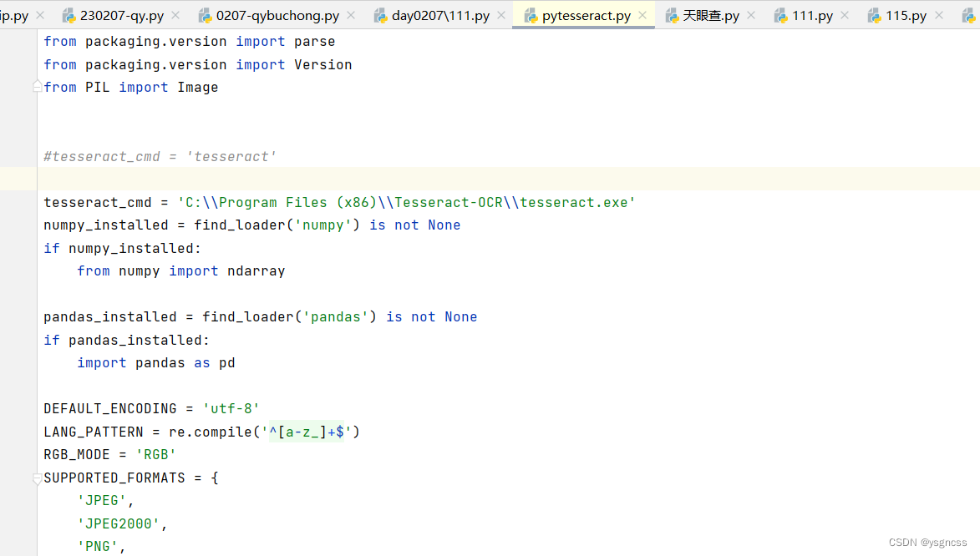Click the 'JPEG2000' format entry

119,523
